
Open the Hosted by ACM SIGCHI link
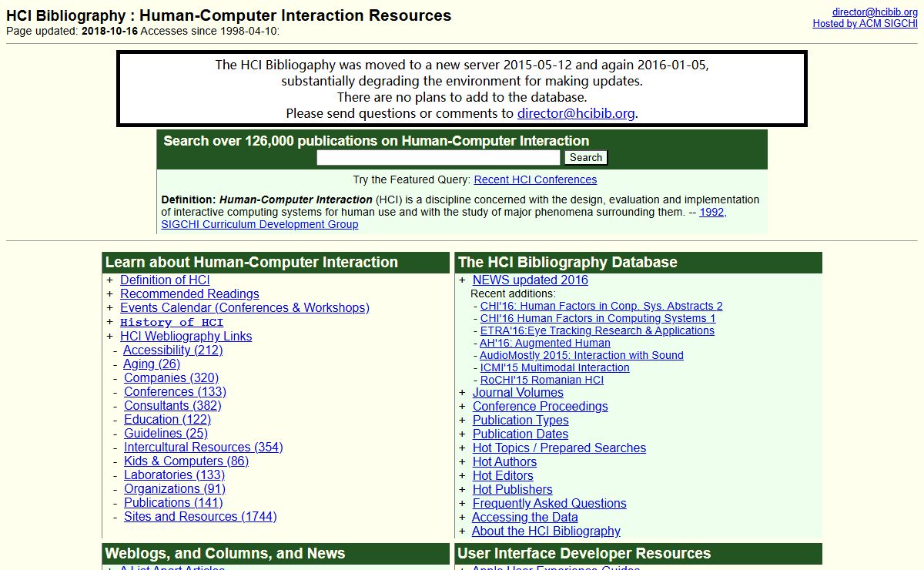[x=865, y=24]
